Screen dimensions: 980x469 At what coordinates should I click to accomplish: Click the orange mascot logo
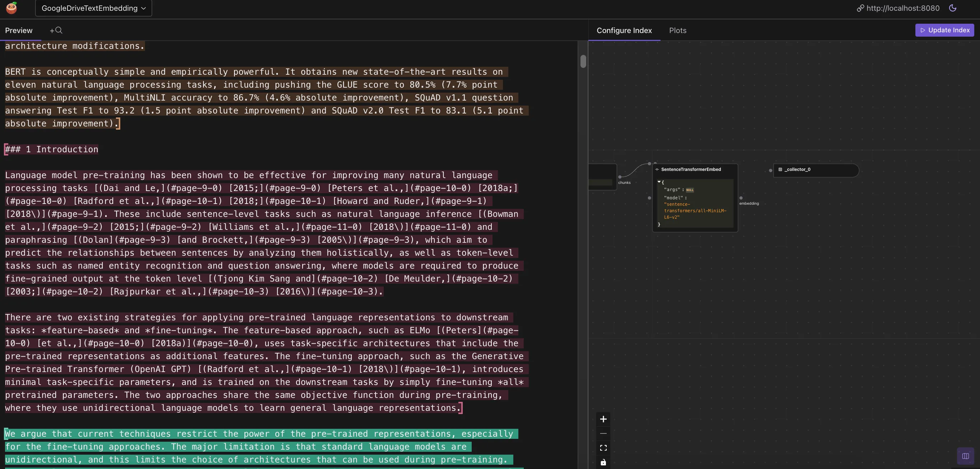pos(11,8)
